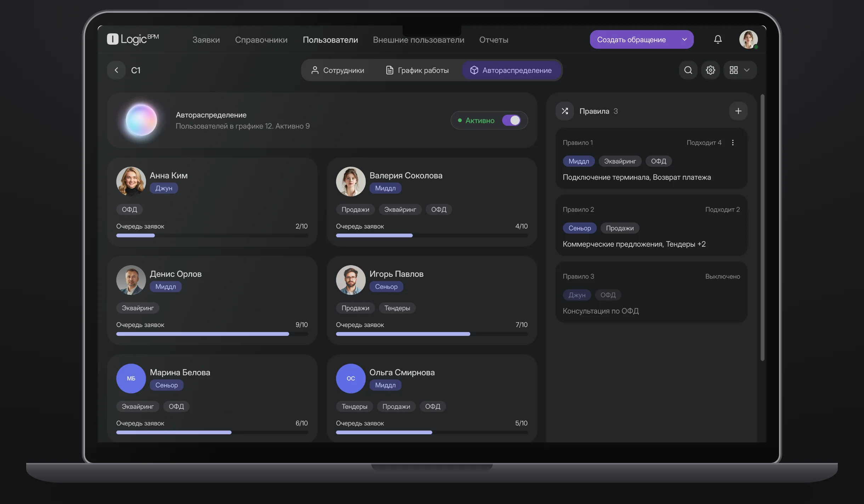Click the user profile avatar
This screenshot has height=504, width=864.
tap(748, 39)
